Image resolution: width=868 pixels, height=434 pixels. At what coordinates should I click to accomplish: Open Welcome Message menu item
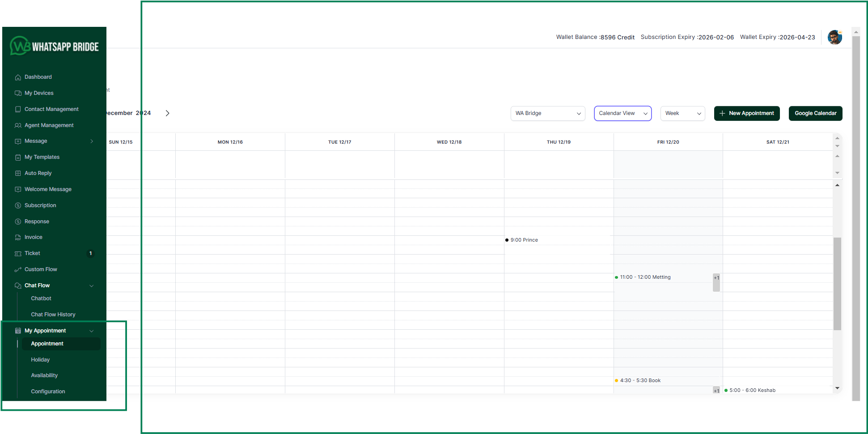[48, 189]
